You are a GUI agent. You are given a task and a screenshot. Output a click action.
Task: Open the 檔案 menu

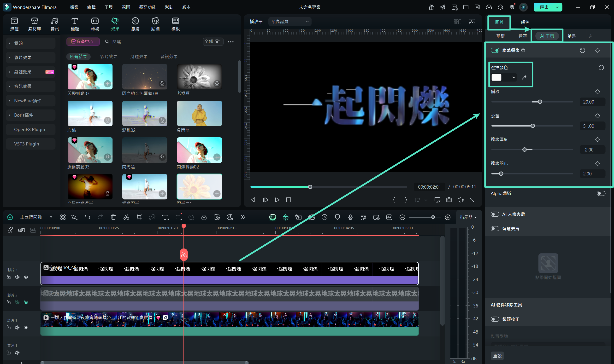point(74,7)
